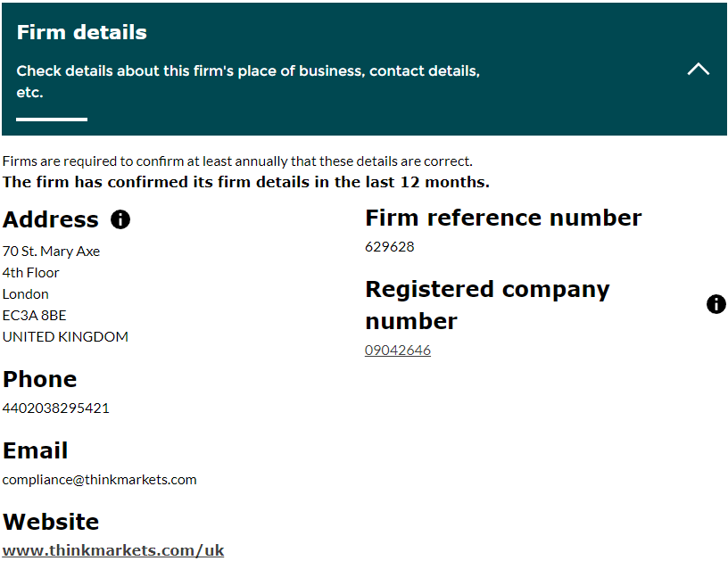Open registered company number 09042646 link

point(398,351)
